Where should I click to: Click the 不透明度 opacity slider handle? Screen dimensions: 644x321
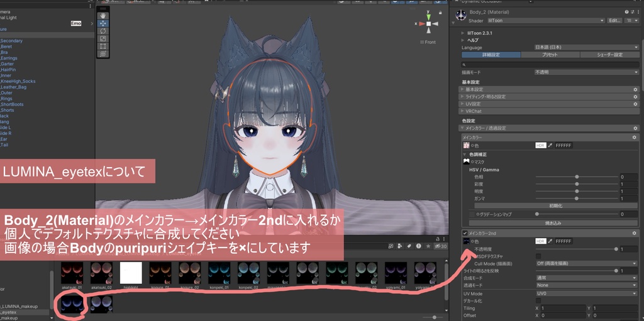point(616,249)
